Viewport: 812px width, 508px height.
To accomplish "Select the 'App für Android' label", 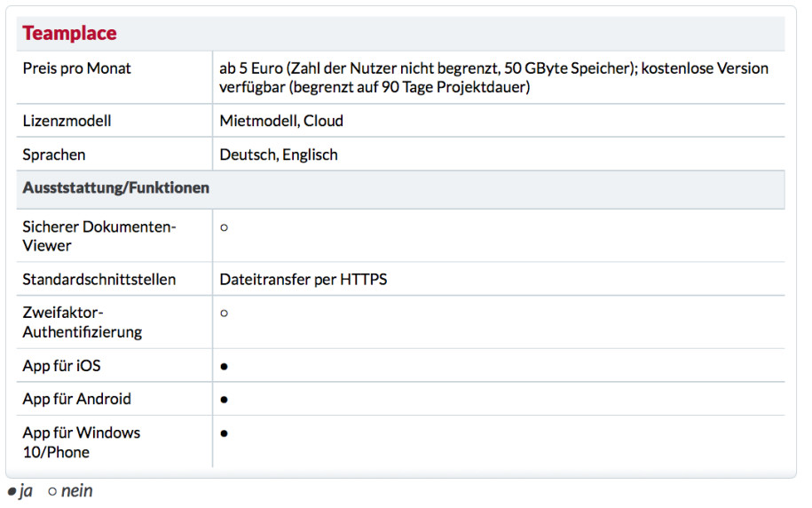I will 76,399.
